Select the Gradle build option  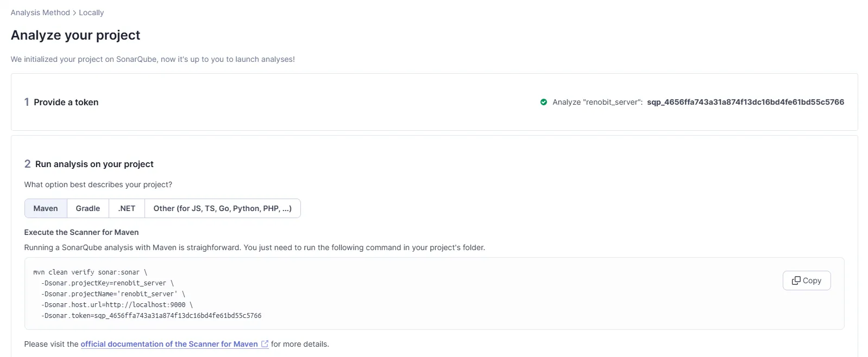pos(88,208)
